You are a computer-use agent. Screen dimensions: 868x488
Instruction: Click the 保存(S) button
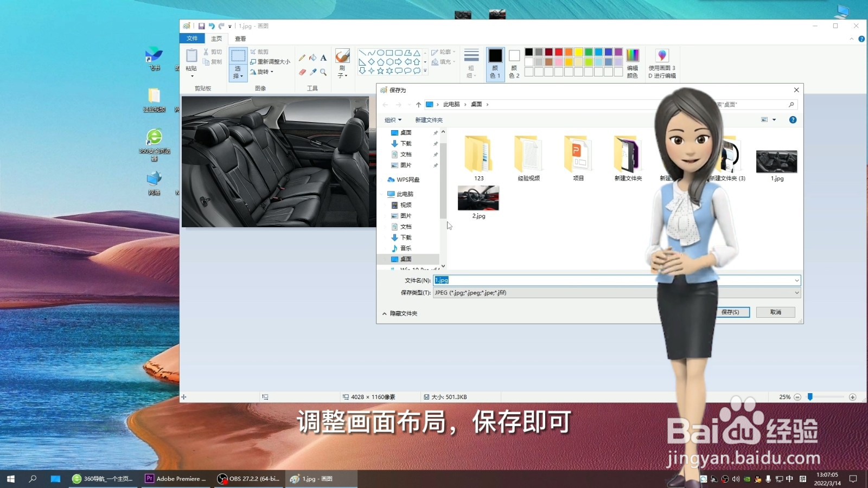(730, 312)
